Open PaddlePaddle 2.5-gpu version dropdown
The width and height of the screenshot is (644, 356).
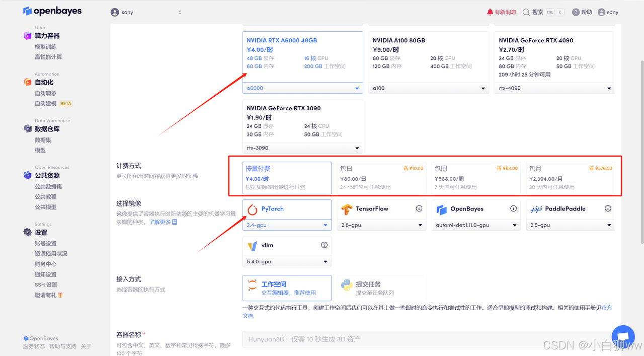pos(571,225)
